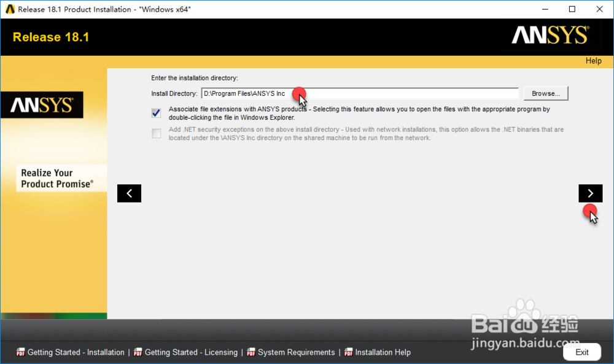Minimize the installer window

tap(545, 9)
